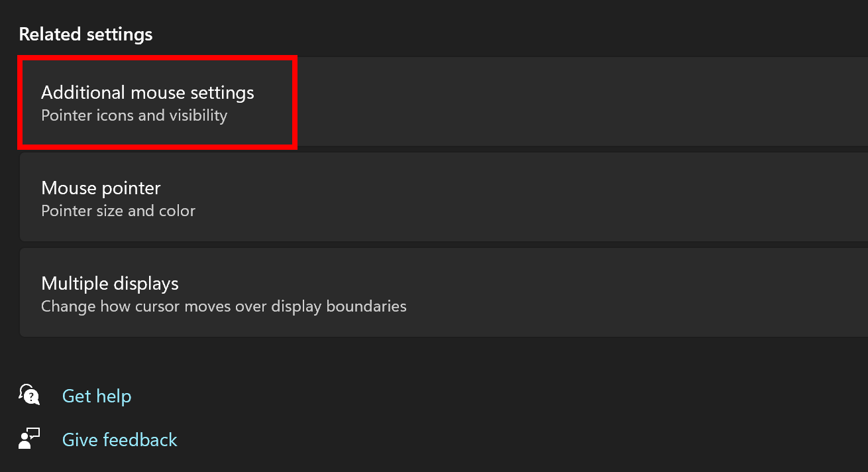Click empty space in the Multiple displays card
The image size is (868, 472).
(x=629, y=293)
